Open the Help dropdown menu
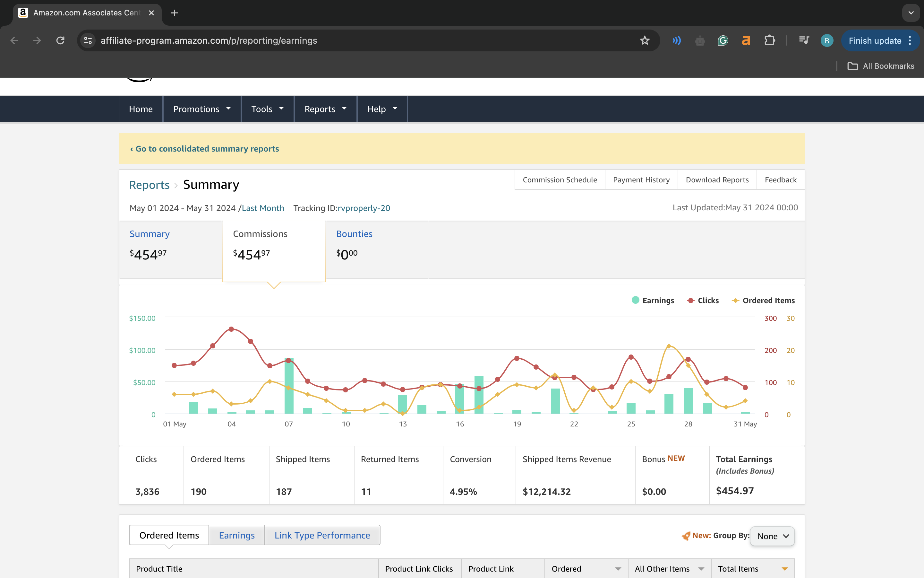This screenshot has width=924, height=578. click(382, 109)
